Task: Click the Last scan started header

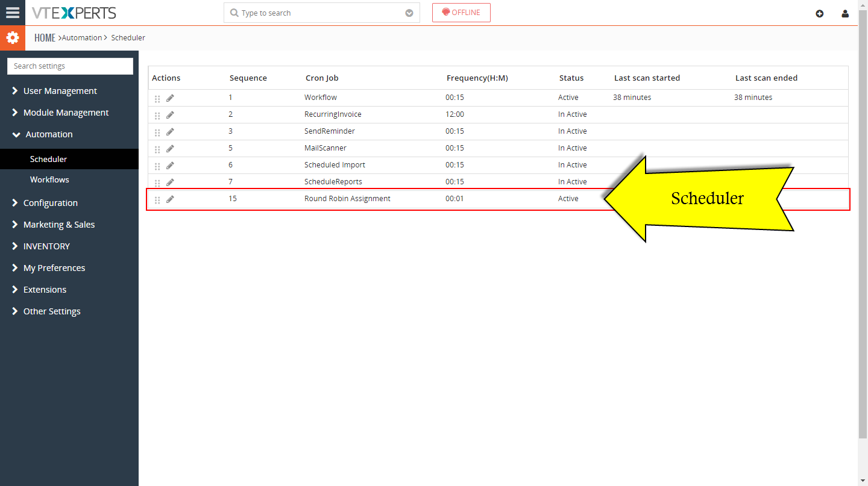Action: click(647, 78)
